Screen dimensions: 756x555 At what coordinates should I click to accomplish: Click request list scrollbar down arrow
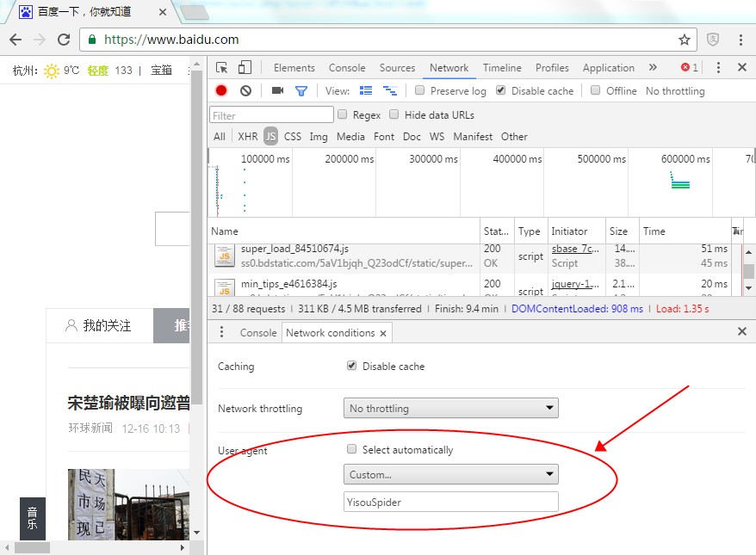coord(748,288)
